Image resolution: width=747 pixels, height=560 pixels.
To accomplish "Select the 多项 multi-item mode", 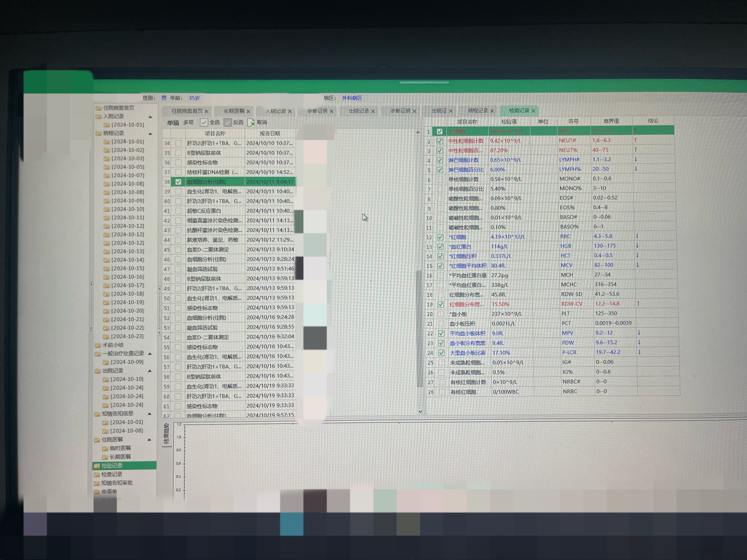I will pyautogui.click(x=188, y=122).
